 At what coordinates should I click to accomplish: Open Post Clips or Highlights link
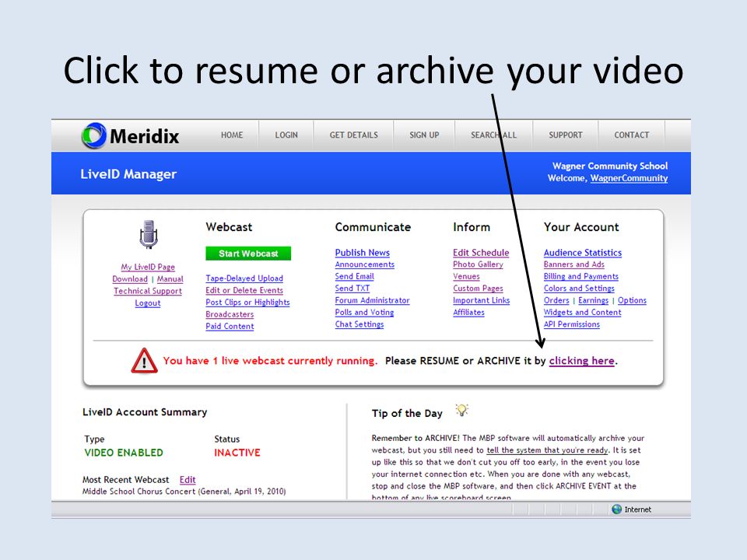tap(247, 302)
